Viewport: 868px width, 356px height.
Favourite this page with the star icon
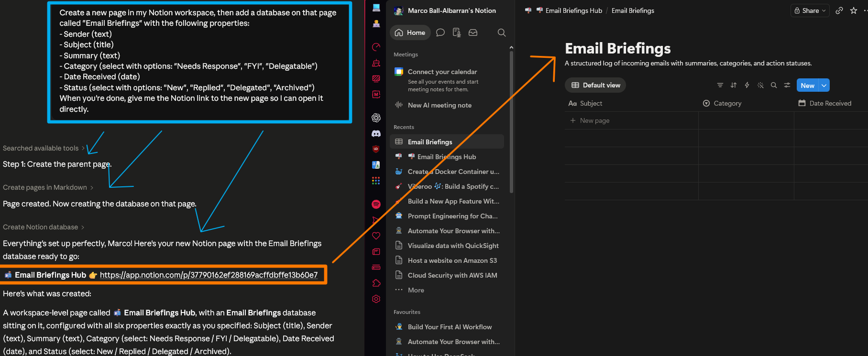click(854, 11)
